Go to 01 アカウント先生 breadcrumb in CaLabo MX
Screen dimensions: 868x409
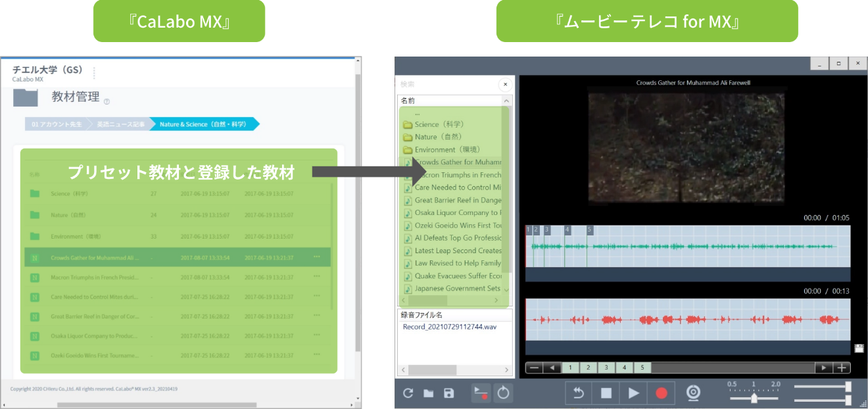(x=57, y=124)
